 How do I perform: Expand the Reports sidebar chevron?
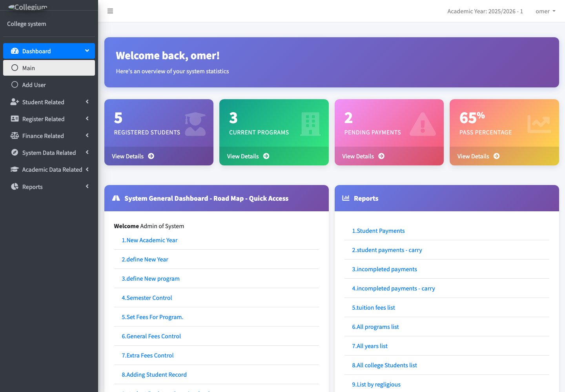click(87, 187)
